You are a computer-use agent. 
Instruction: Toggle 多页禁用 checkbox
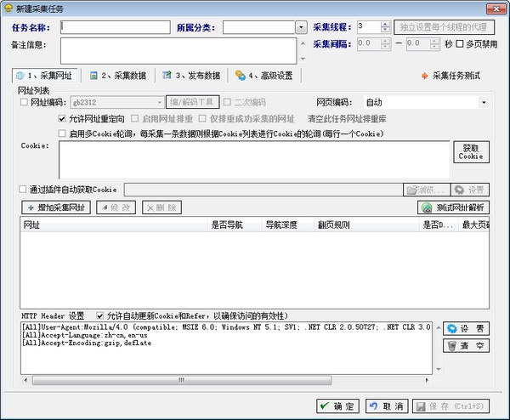click(460, 43)
